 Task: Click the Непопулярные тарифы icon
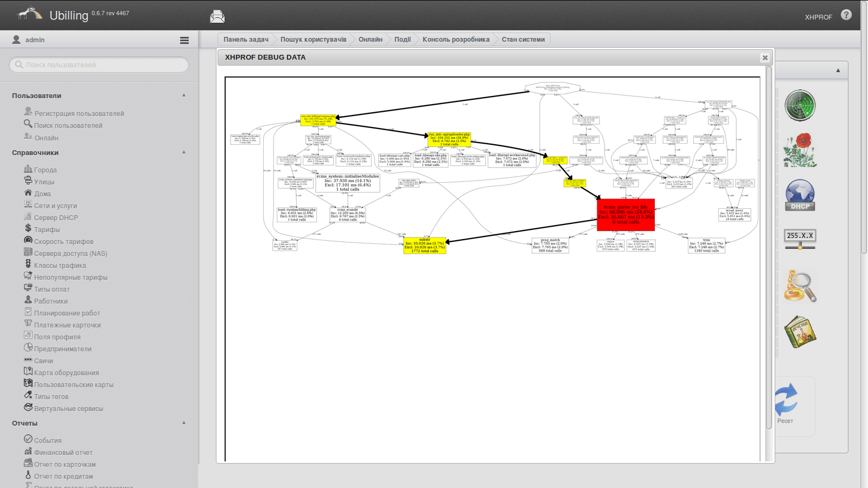point(28,276)
